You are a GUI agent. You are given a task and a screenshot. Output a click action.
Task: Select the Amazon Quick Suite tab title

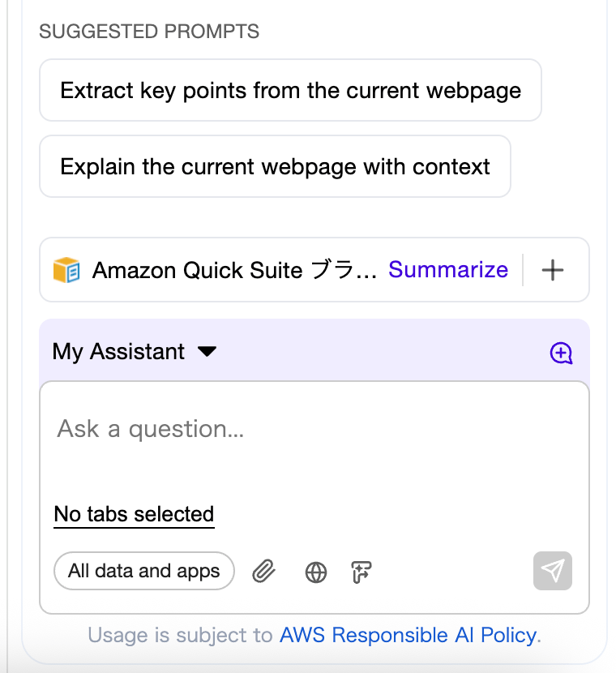pyautogui.click(x=234, y=270)
